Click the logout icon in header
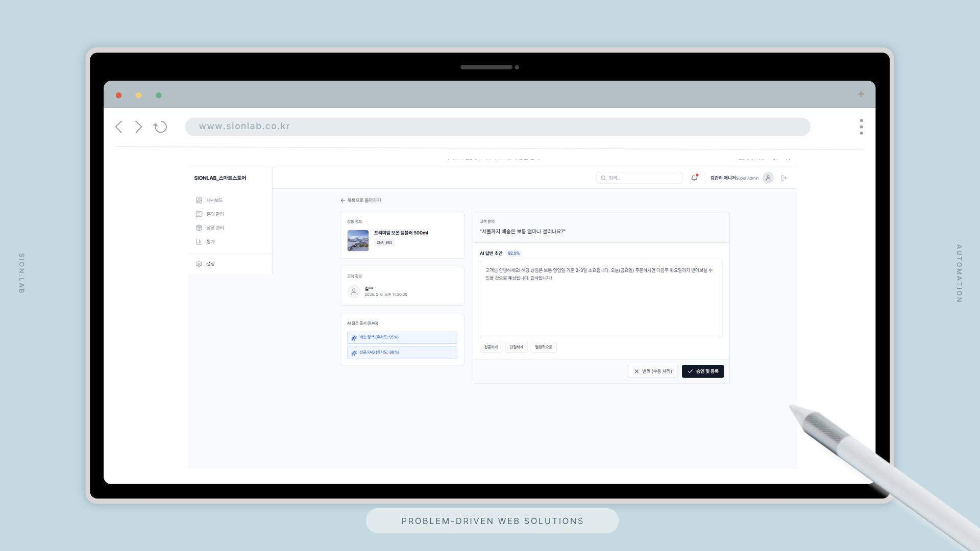 784,178
